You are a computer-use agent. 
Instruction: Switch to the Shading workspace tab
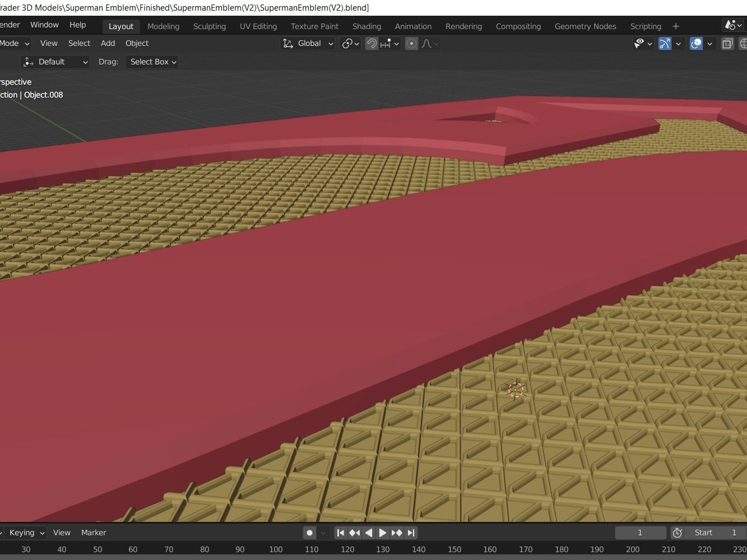coord(366,26)
